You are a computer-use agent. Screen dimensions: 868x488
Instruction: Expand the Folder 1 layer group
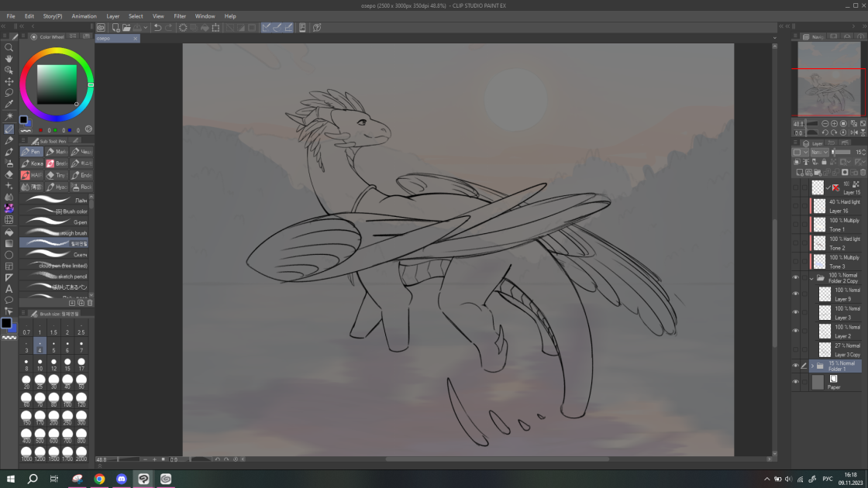coord(811,366)
